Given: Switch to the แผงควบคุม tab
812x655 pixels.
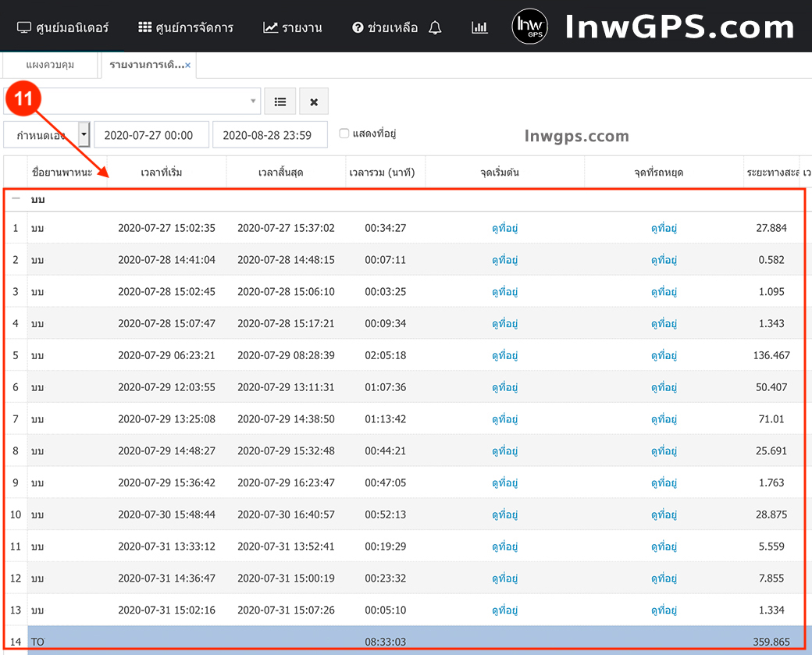Looking at the screenshot, I should click(50, 65).
